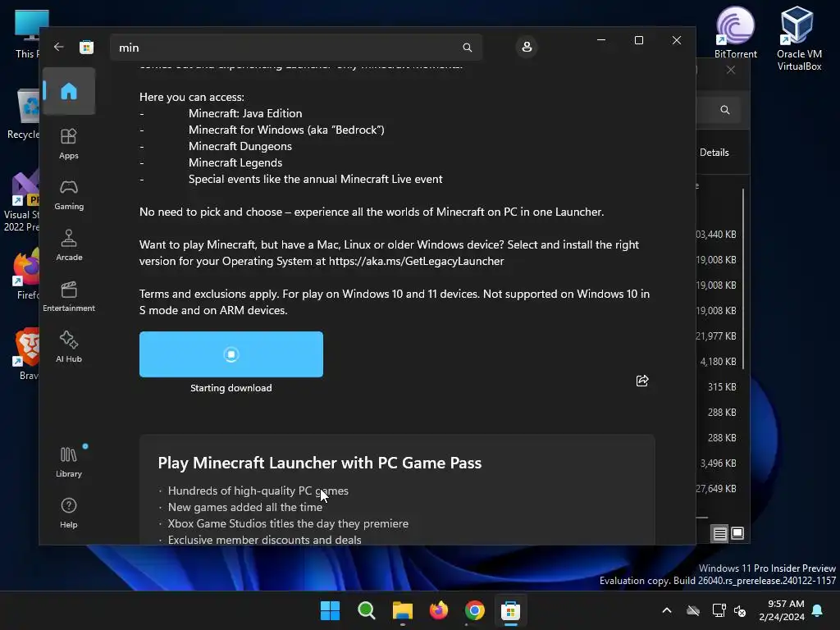Click the search icon in the background File Explorer window
The image size is (840, 630).
click(x=725, y=110)
